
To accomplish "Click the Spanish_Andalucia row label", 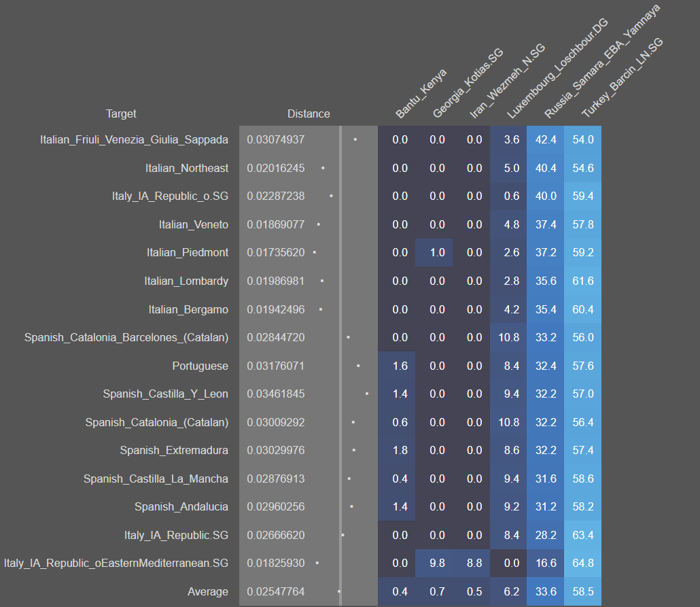I will (181, 507).
